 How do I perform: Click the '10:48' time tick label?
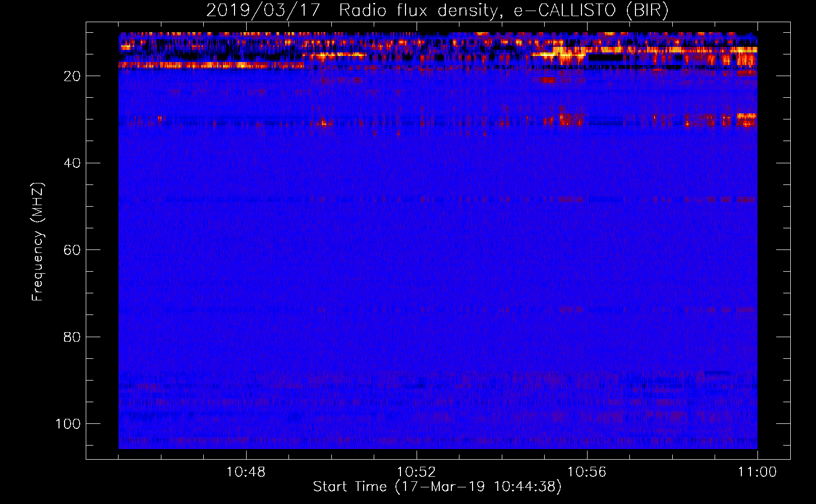[x=246, y=472]
